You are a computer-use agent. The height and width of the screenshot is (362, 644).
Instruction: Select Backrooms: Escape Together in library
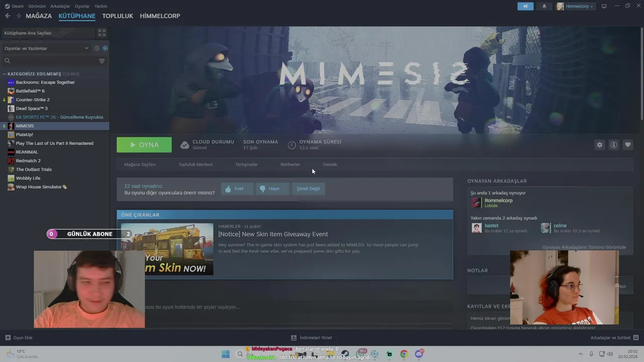click(45, 82)
